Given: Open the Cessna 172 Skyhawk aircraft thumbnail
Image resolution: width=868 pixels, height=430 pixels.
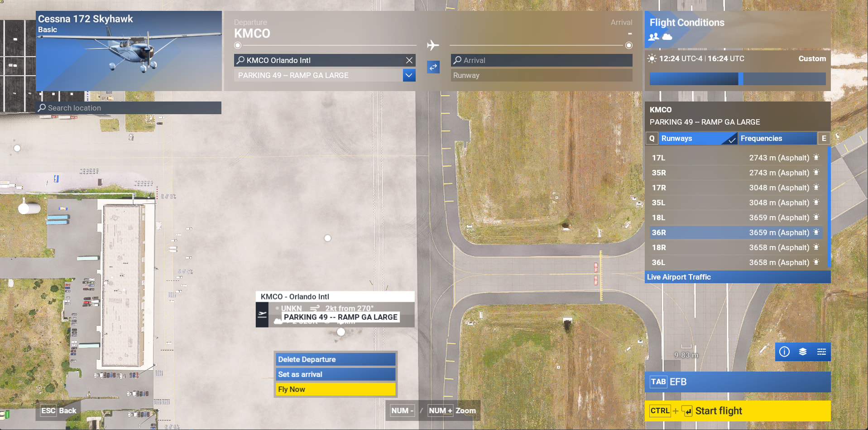Looking at the screenshot, I should (x=129, y=51).
